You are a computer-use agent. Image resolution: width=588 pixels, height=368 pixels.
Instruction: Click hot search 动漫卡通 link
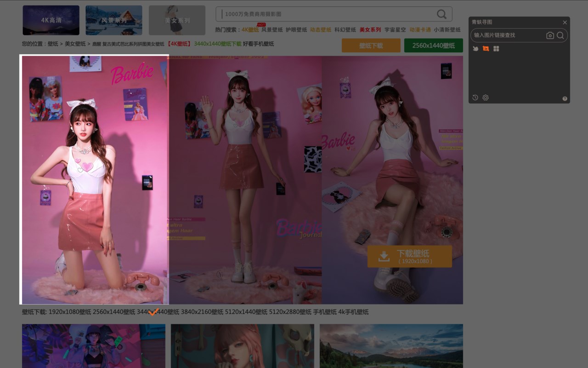pyautogui.click(x=420, y=29)
